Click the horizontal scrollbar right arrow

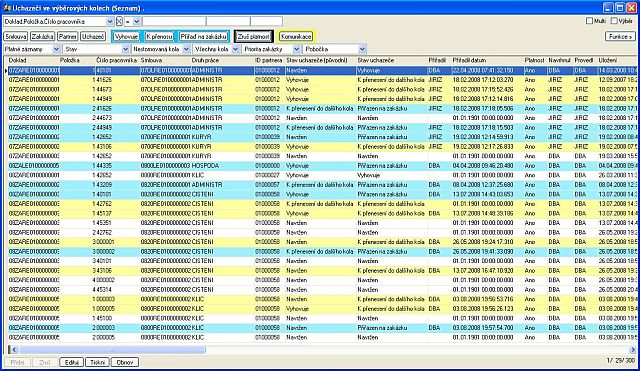(x=633, y=350)
